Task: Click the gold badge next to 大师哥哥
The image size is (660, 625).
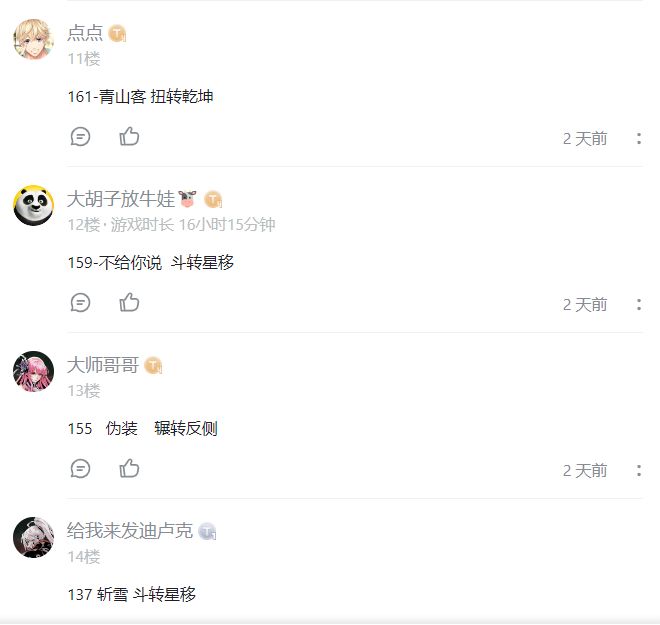Action: [x=153, y=366]
